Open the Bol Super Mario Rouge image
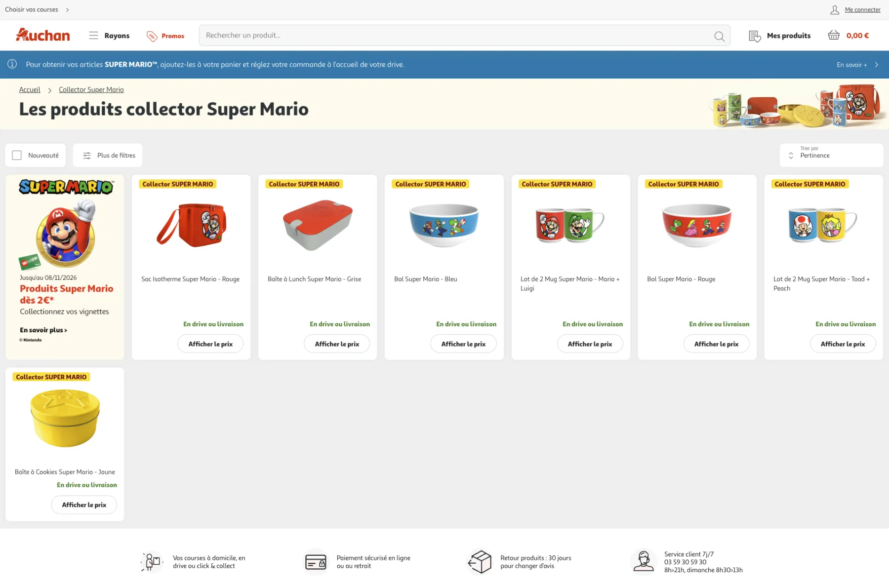The height and width of the screenshot is (588, 889). (x=697, y=225)
